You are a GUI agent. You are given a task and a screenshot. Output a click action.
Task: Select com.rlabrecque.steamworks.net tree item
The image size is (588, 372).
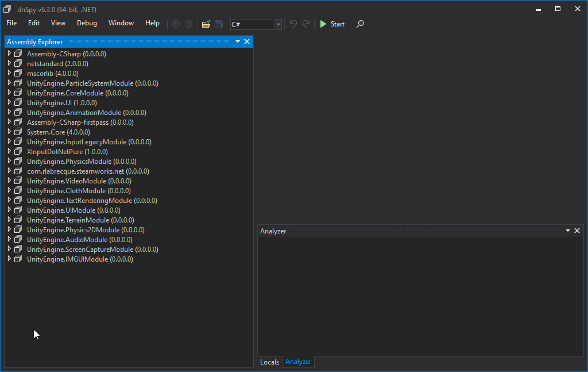[88, 171]
